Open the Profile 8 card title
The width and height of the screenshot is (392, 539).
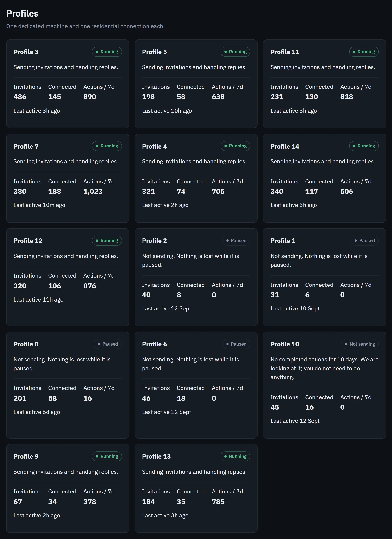pos(26,344)
